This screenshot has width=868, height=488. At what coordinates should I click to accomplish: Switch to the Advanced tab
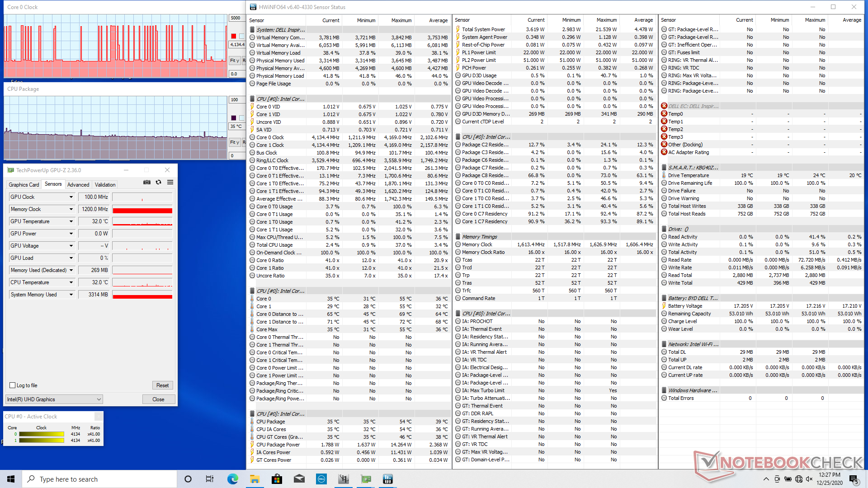(78, 185)
